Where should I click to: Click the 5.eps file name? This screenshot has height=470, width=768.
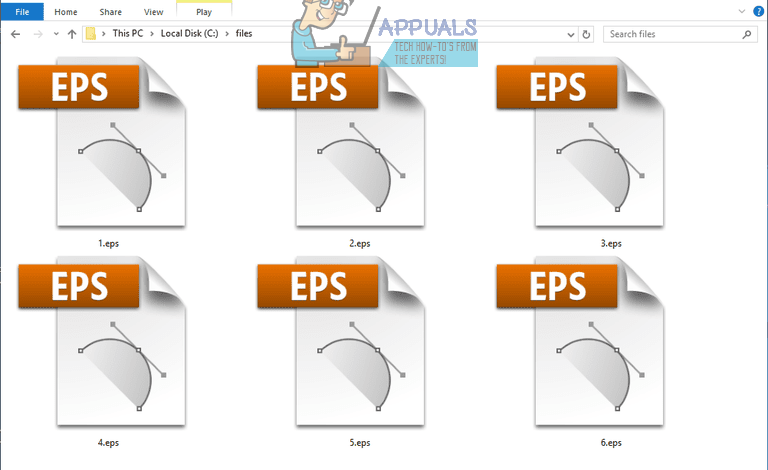pos(360,443)
